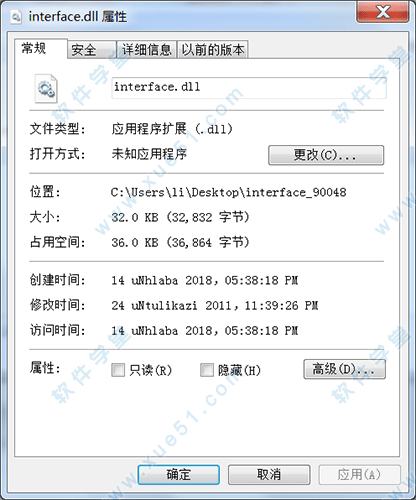Click the 取消 cancel button
This screenshot has width=416, height=500.
tap(269, 475)
